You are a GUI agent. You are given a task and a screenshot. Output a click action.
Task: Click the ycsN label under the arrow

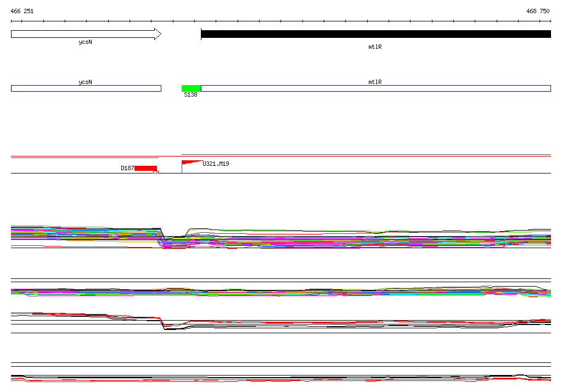85,42
